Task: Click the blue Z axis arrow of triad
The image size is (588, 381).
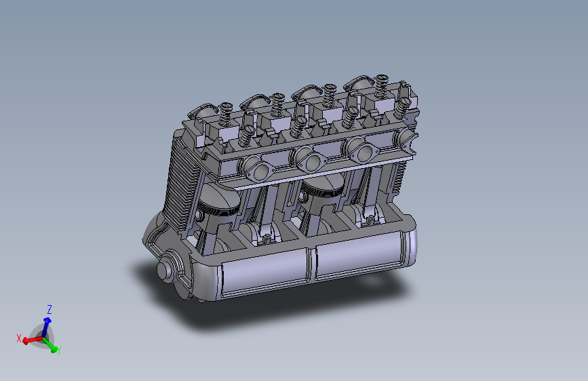Action: coord(46,327)
